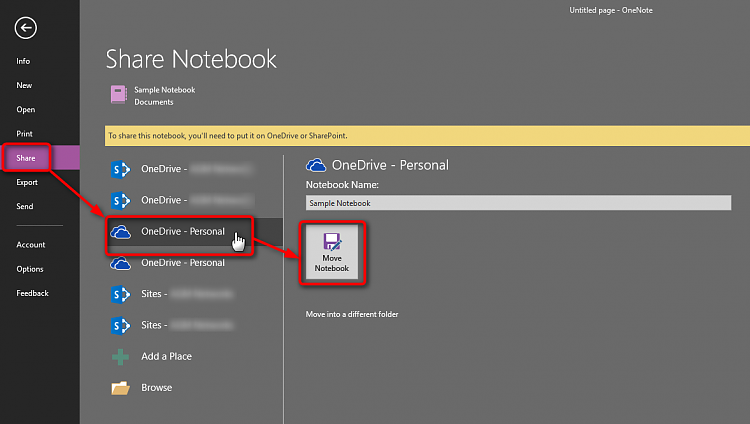Choose the highlighted OneDrive - Personal location
The image size is (750, 424).
point(194,232)
